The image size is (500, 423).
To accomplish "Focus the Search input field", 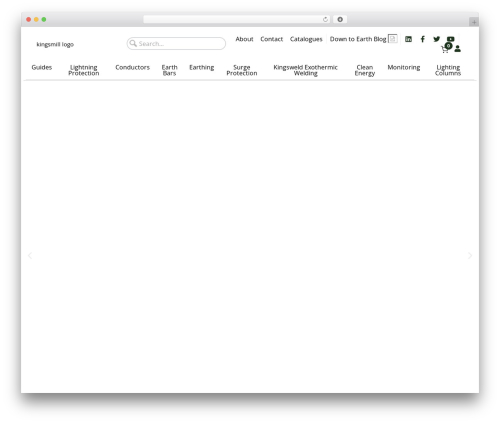I will click(x=176, y=43).
